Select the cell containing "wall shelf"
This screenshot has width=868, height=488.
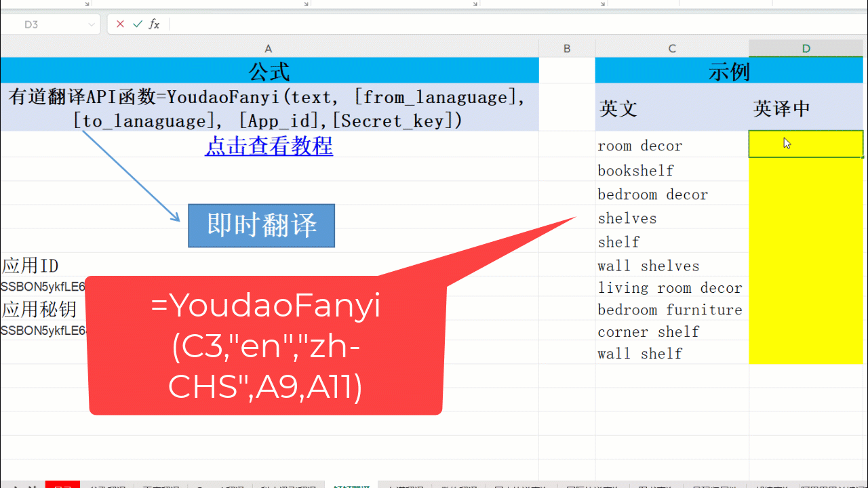tap(671, 353)
